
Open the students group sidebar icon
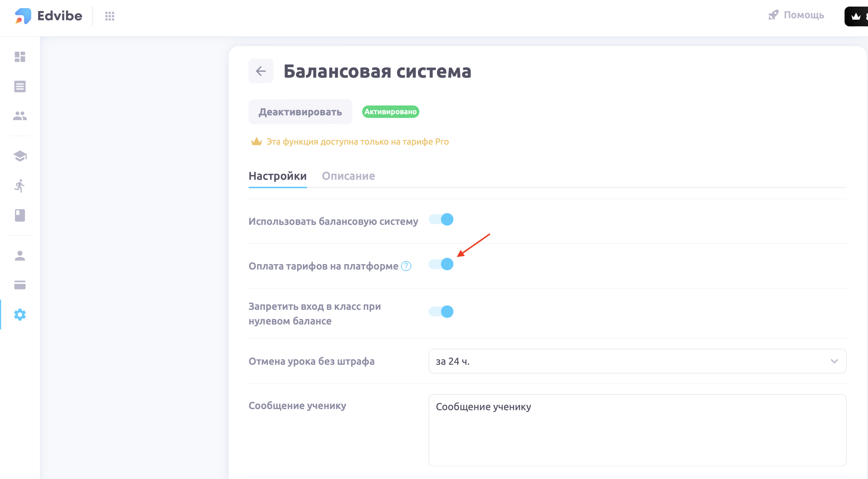point(20,116)
